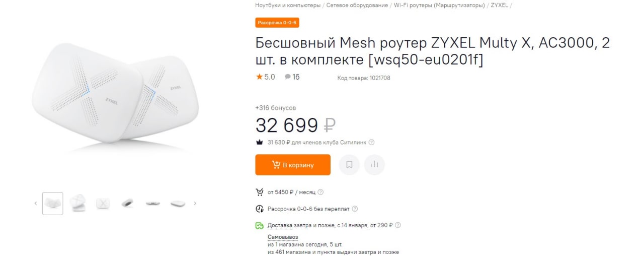Select last thumbnail showing flat white router
Screen dimensions: 644x256
pos(178,204)
